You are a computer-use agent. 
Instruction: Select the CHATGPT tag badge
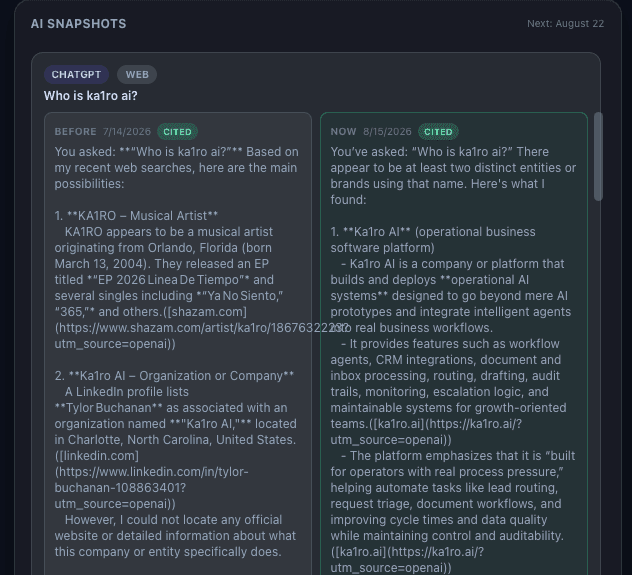[76, 75]
